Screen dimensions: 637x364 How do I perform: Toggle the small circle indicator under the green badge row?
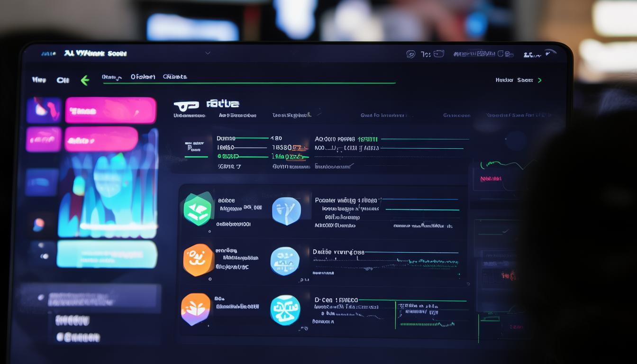coord(209,232)
